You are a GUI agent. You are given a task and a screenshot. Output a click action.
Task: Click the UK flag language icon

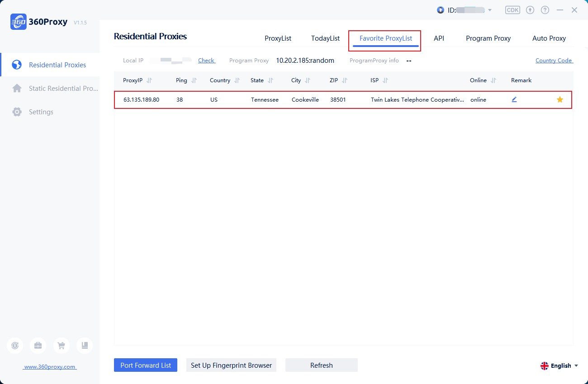click(x=545, y=366)
